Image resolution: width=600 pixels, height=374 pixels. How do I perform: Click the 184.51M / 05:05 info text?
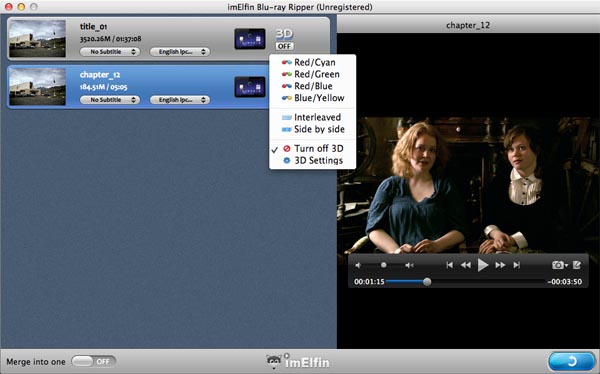pos(103,87)
